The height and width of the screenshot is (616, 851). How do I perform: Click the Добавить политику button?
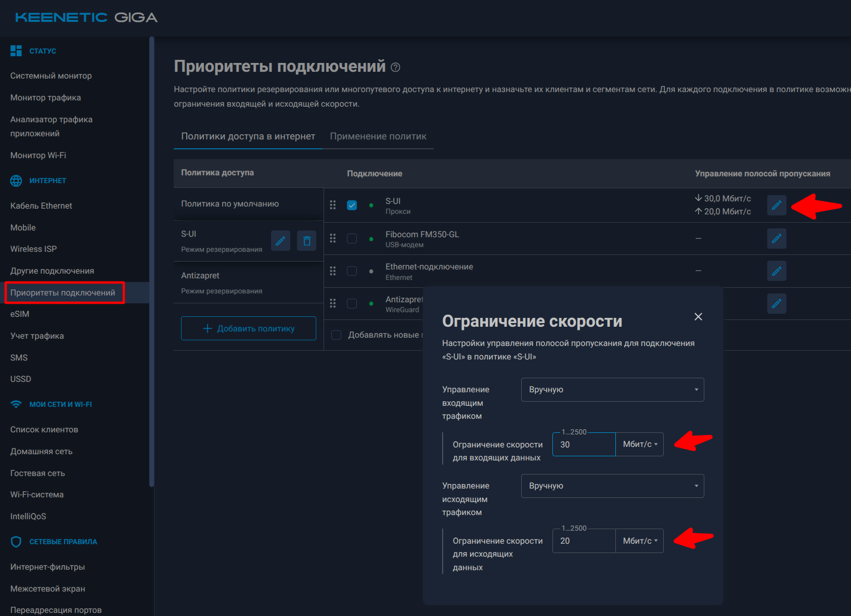(249, 328)
